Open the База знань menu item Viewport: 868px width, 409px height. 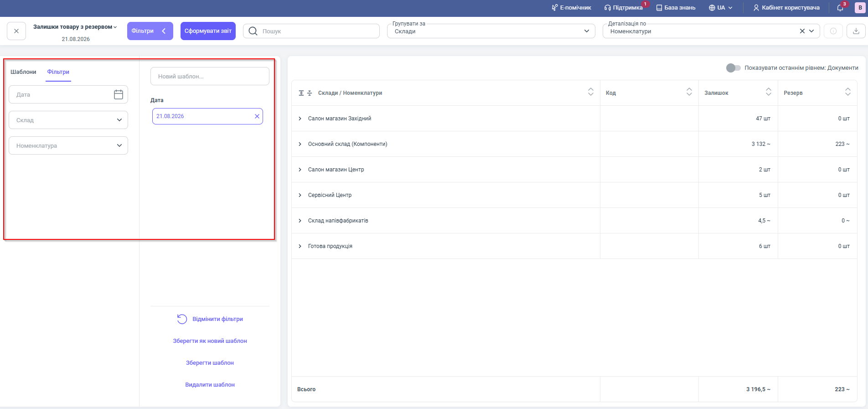pos(676,8)
